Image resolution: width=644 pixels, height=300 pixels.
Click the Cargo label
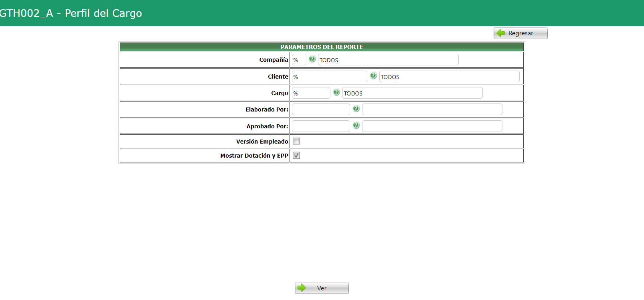pos(279,93)
